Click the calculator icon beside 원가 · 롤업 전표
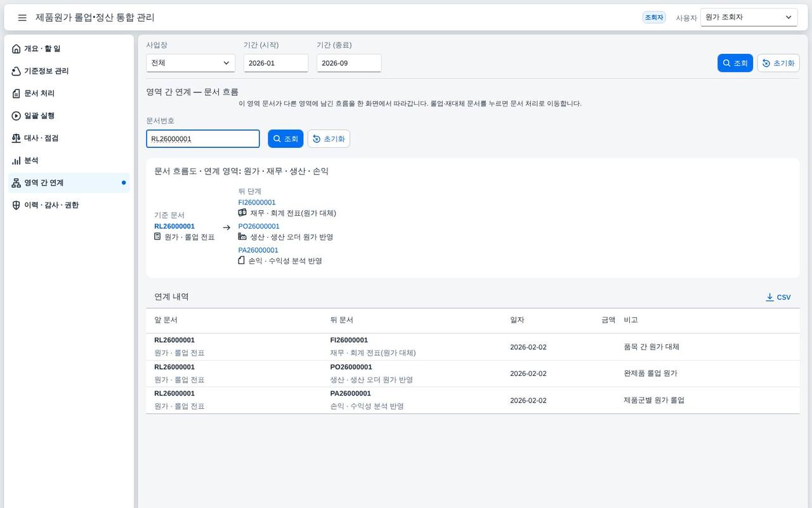This screenshot has width=812, height=508. pyautogui.click(x=157, y=236)
